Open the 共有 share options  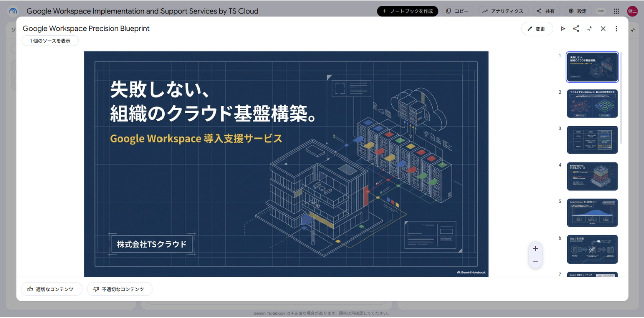(x=546, y=11)
